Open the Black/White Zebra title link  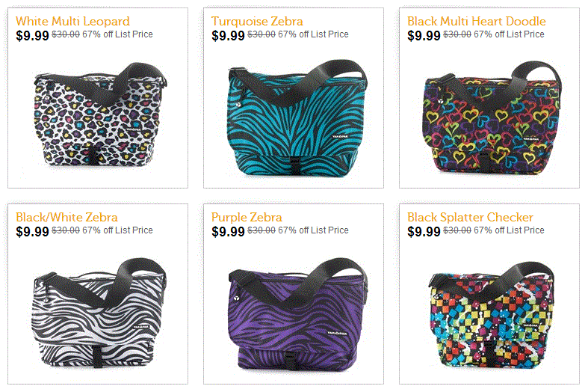(66, 217)
